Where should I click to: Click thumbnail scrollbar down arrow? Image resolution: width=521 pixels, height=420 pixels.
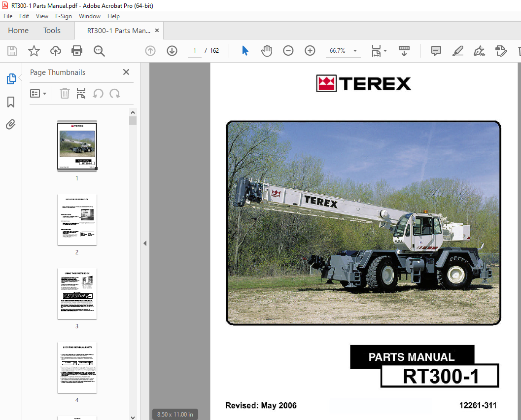pos(133,418)
